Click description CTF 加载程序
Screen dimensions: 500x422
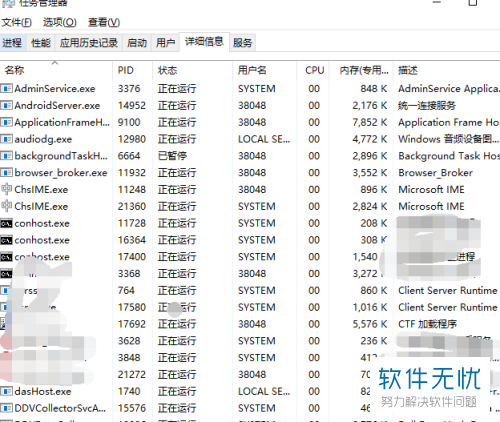pyautogui.click(x=427, y=324)
